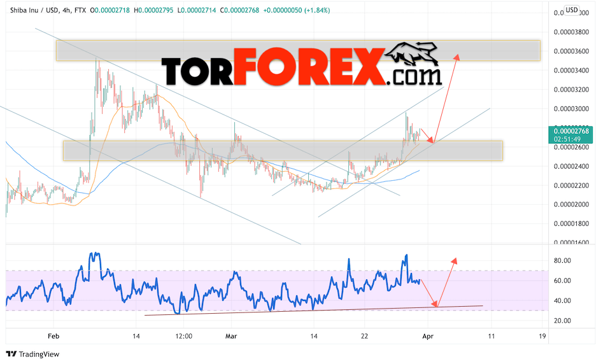
Task: Click the 0.00003800 price axis label
Action: coord(571,32)
